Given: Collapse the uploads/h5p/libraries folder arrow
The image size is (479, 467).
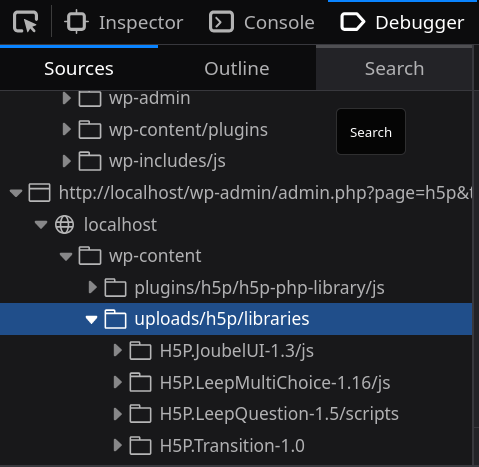Looking at the screenshot, I should coord(91,319).
